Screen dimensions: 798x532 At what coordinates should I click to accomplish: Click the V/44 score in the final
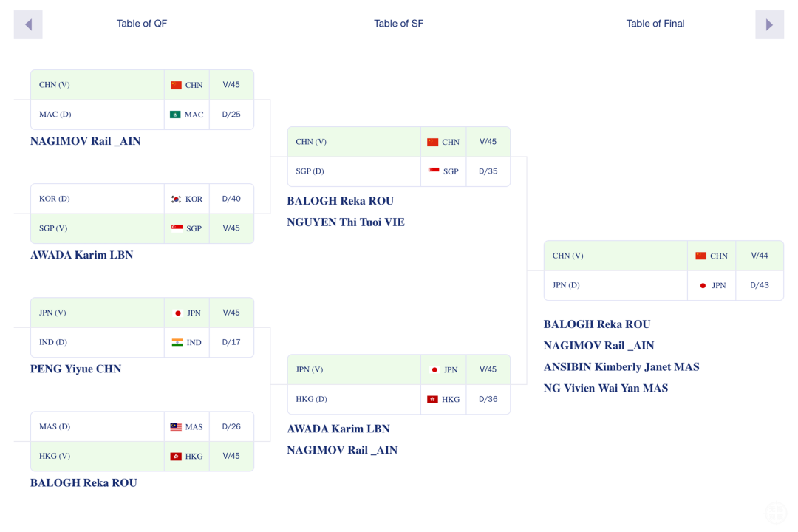(759, 256)
